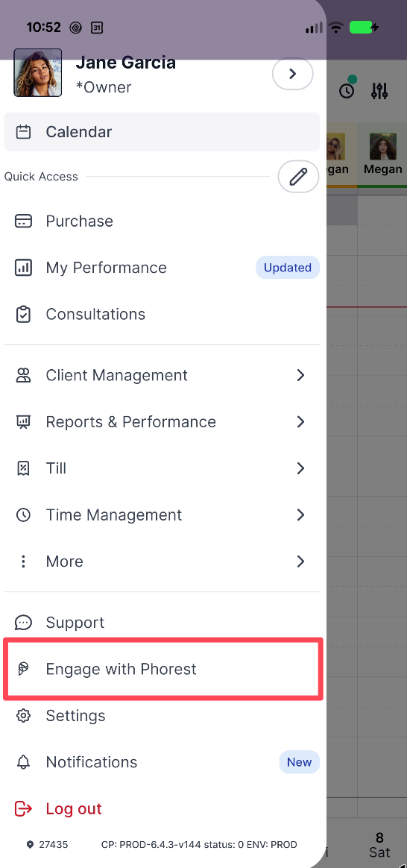Screen dimensions: 407x868
Task: Expand the More menu
Action: pyautogui.click(x=162, y=562)
